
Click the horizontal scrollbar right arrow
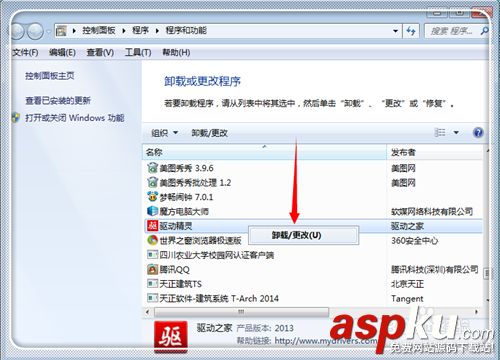[x=476, y=312]
